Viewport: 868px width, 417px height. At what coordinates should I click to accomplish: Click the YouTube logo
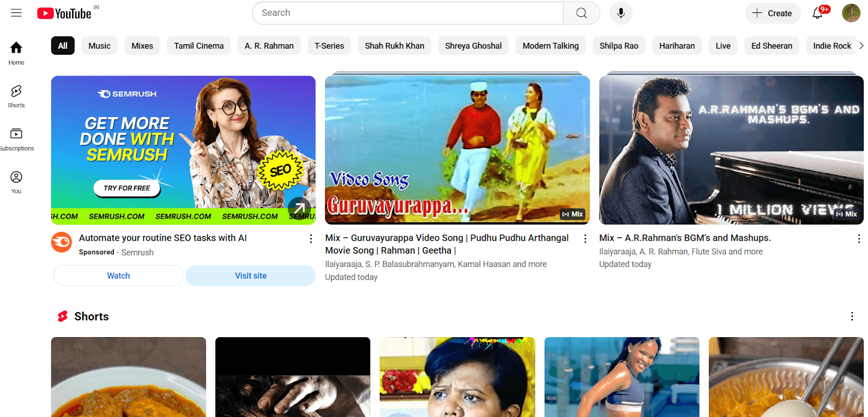point(64,14)
